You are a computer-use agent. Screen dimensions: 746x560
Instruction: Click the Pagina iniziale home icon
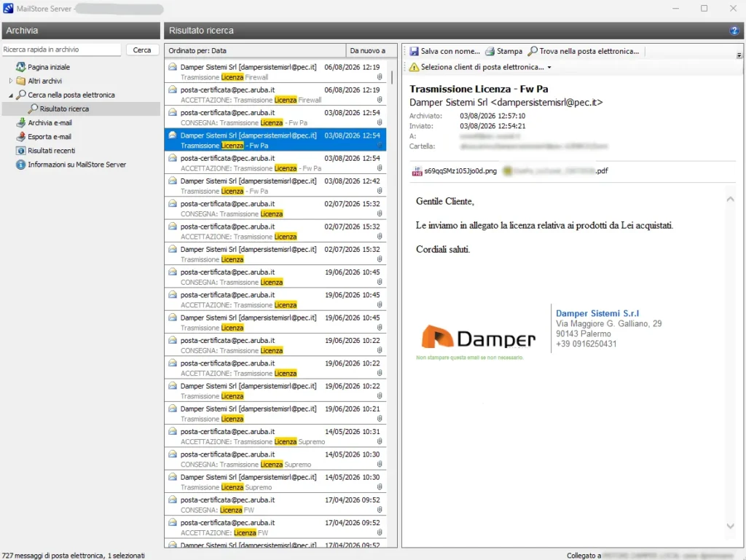[x=20, y=67]
